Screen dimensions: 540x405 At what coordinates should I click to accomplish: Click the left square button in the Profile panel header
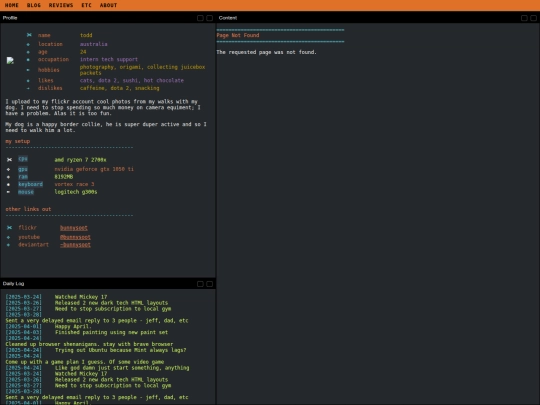(x=200, y=18)
